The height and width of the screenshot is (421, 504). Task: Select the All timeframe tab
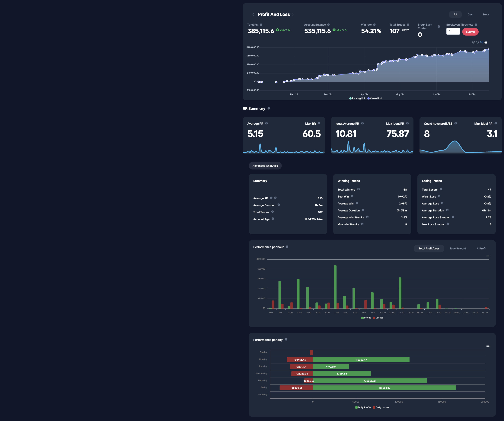coord(455,14)
